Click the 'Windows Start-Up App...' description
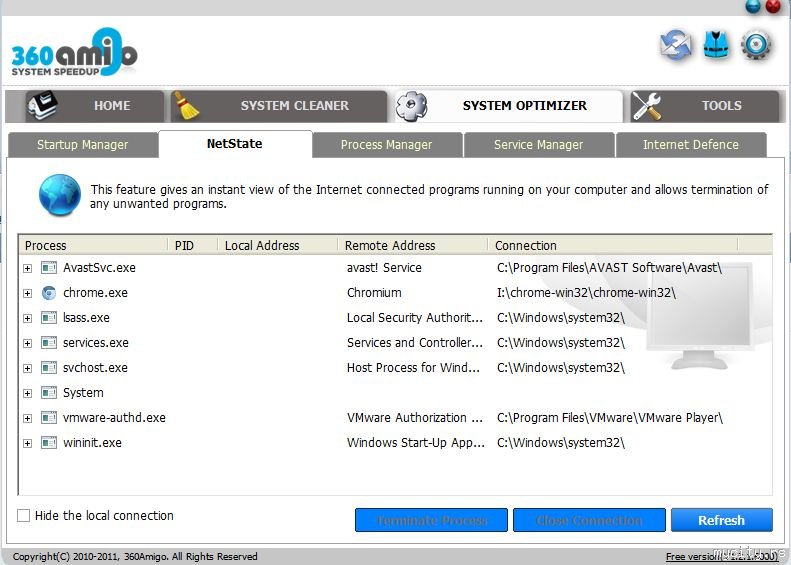 coord(415,443)
